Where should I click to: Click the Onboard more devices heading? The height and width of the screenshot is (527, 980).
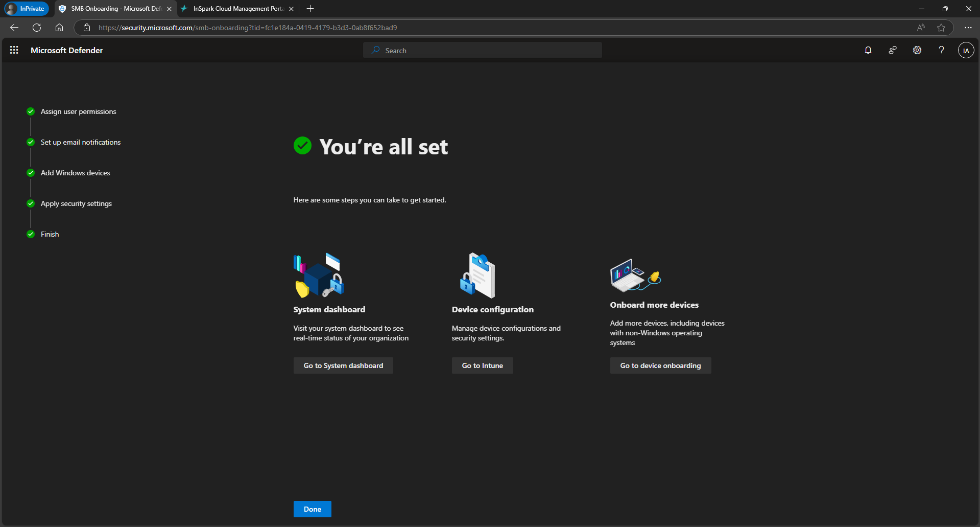654,305
